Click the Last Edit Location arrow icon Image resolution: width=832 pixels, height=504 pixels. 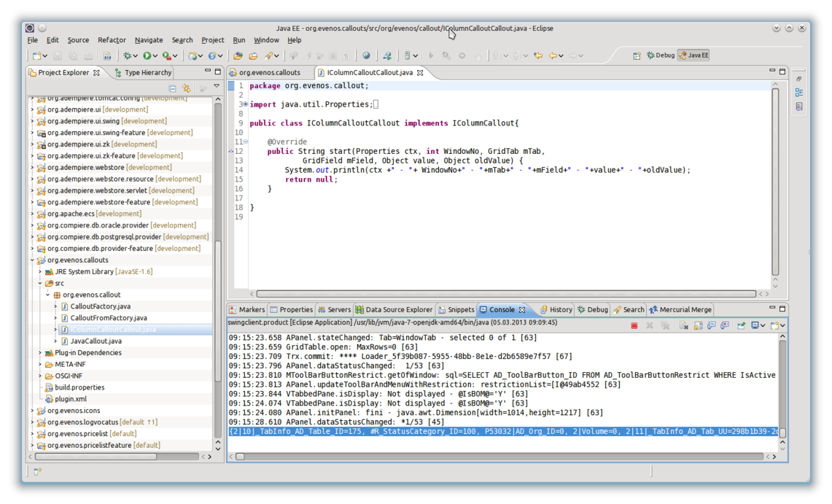537,55
